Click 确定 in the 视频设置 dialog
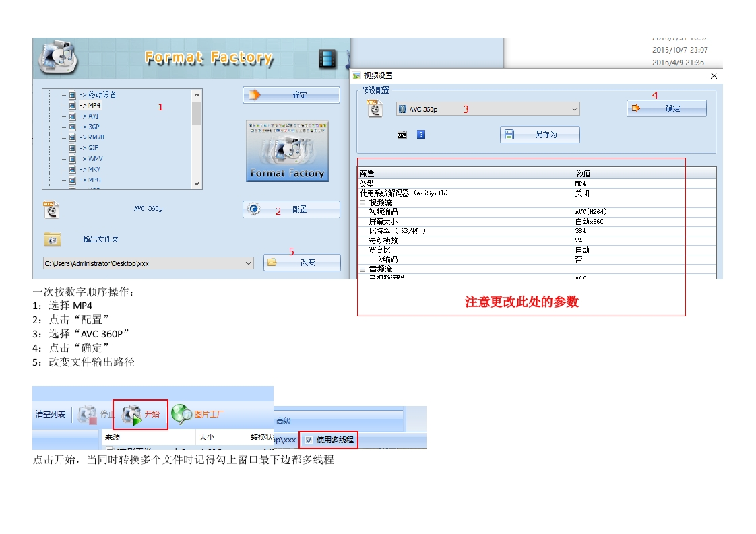 pyautogui.click(x=667, y=108)
